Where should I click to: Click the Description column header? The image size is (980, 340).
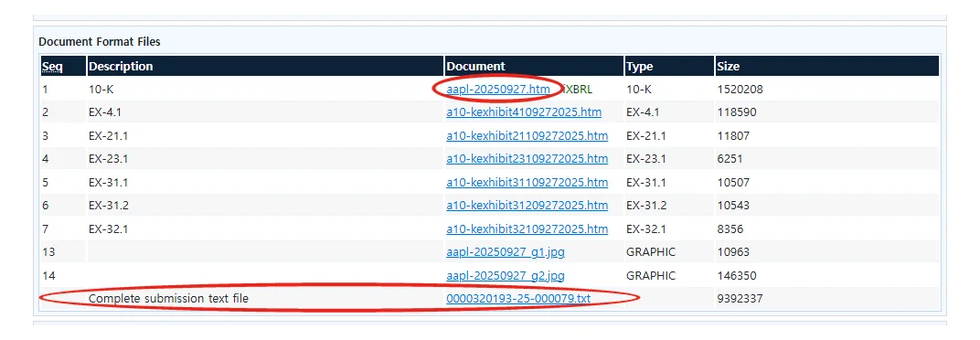click(x=121, y=66)
